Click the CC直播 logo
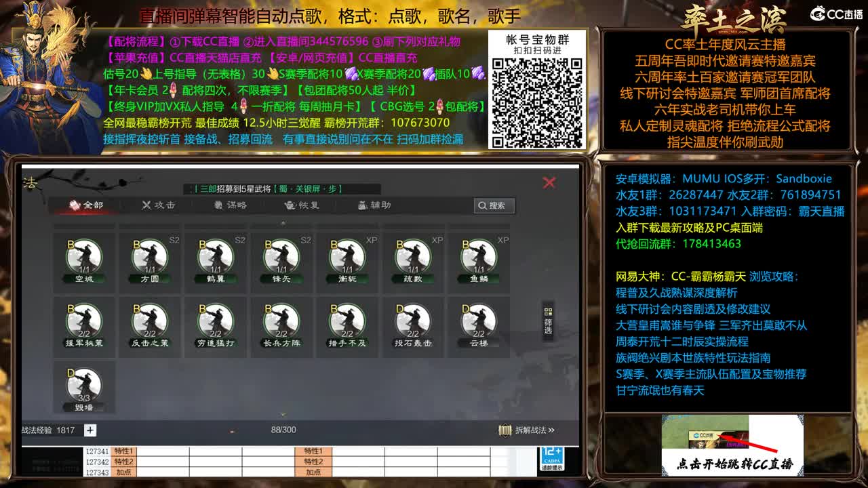This screenshot has height=488, width=868. click(837, 14)
